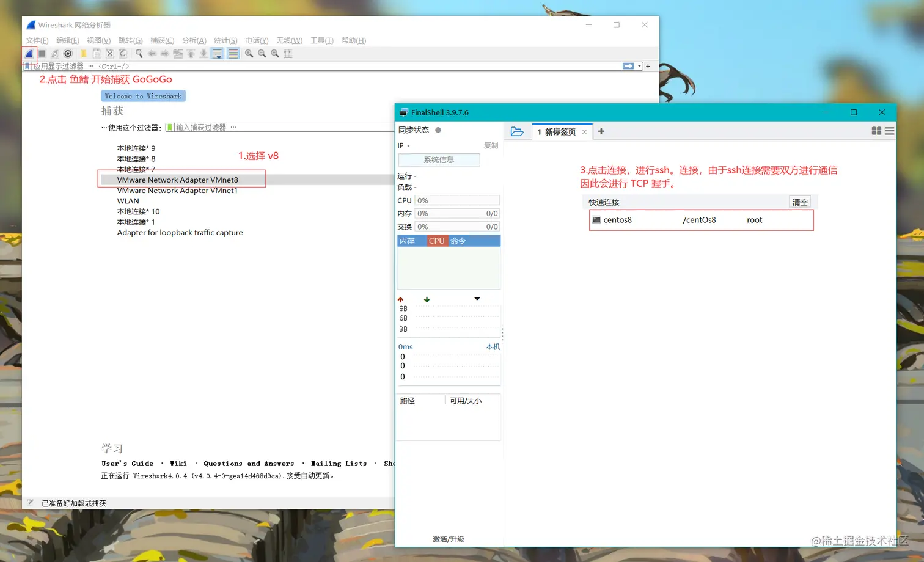
Task: Select interface 本地连接* 10
Action: click(138, 211)
